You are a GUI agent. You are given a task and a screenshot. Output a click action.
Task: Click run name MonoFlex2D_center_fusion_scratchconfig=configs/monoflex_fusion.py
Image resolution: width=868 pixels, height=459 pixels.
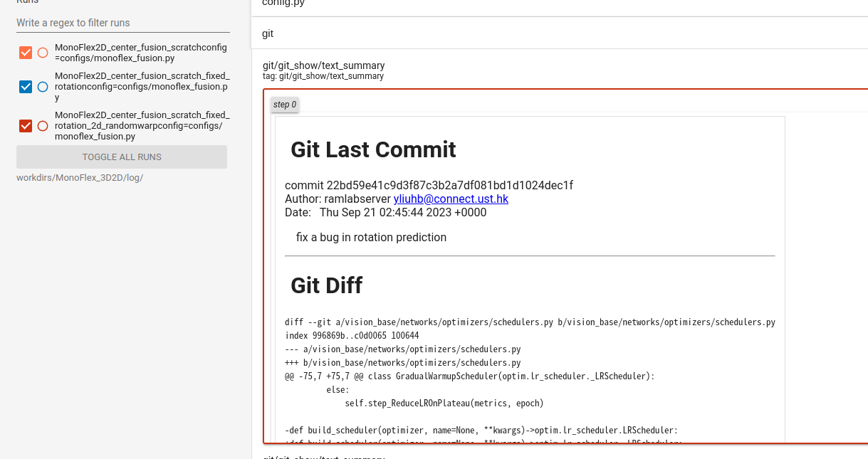[141, 53]
